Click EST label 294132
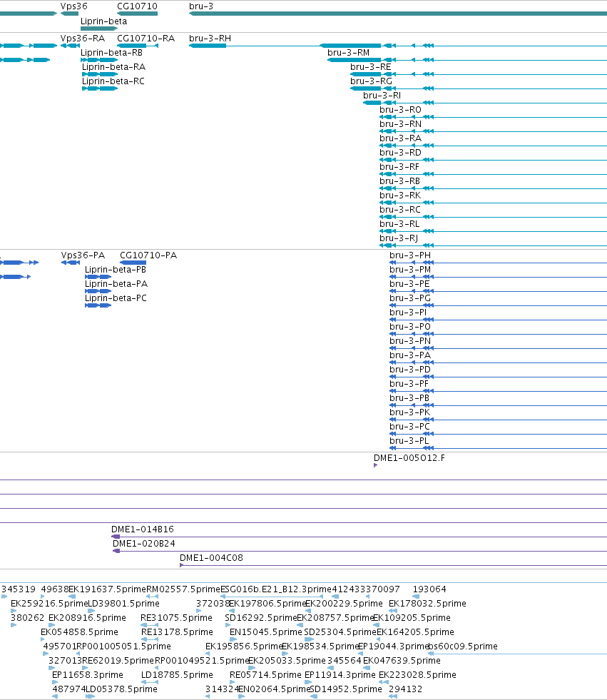 click(x=405, y=689)
